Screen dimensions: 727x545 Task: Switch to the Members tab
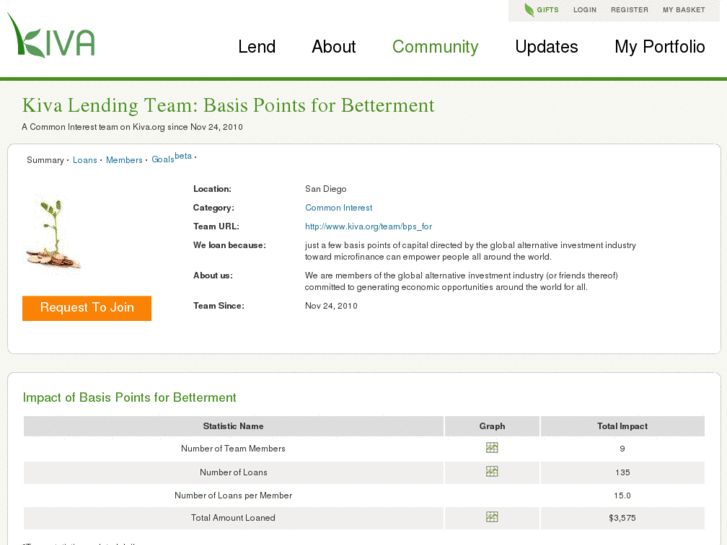pos(124,160)
